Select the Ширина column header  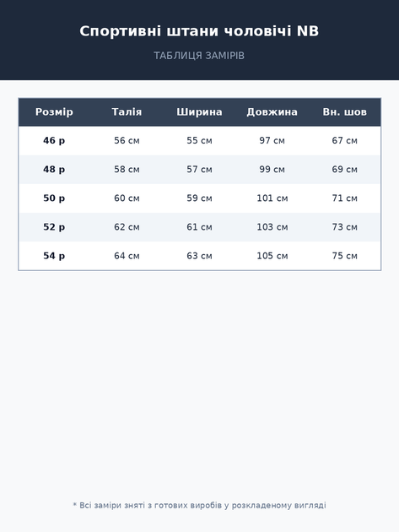click(199, 112)
